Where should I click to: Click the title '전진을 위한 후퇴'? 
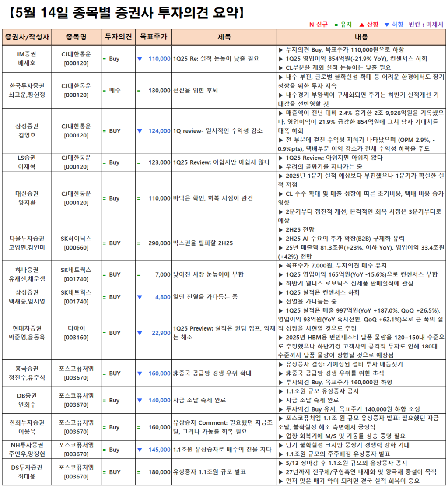click(x=196, y=91)
